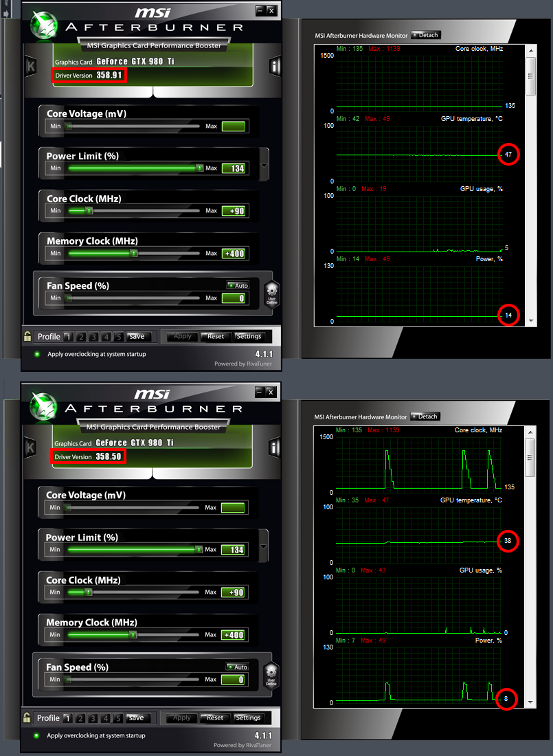The image size is (553, 756).
Task: Click scroll up arrow, upper Hardware Monitor
Action: [531, 51]
